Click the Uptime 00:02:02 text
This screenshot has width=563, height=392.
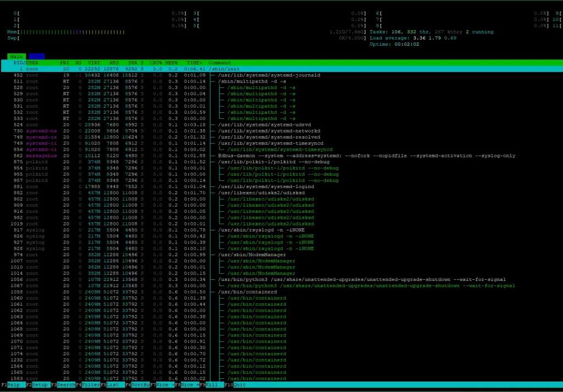coord(394,44)
